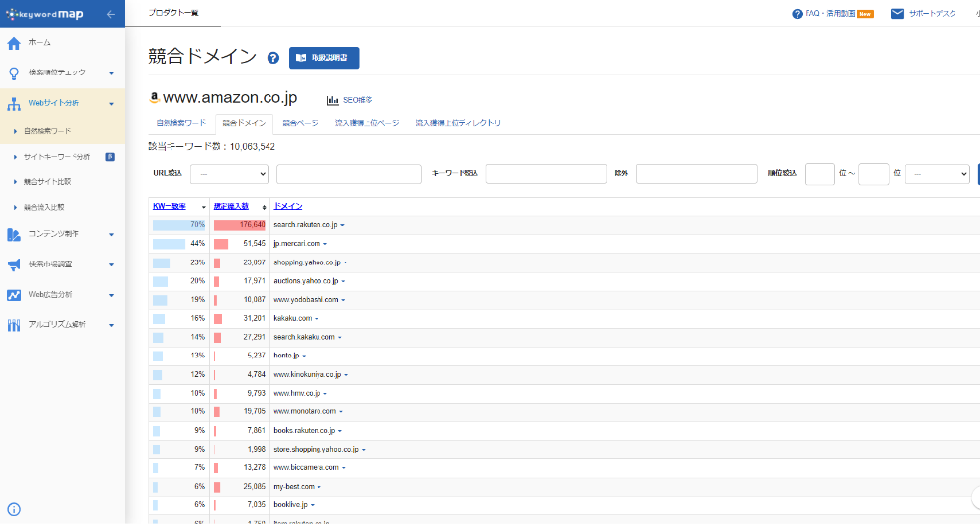The image size is (980, 524).
Task: Click the info icon at sidebar bottom
Action: click(14, 509)
